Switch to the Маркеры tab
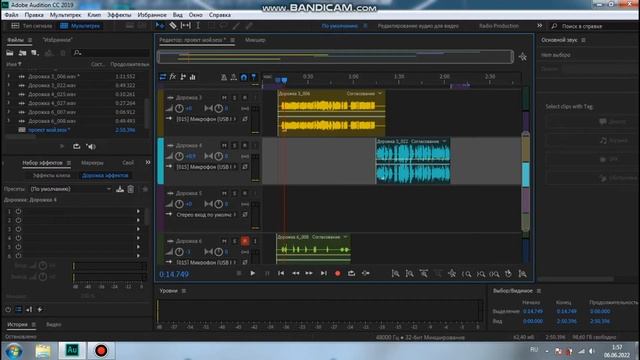This screenshot has height=360, width=640. click(92, 162)
